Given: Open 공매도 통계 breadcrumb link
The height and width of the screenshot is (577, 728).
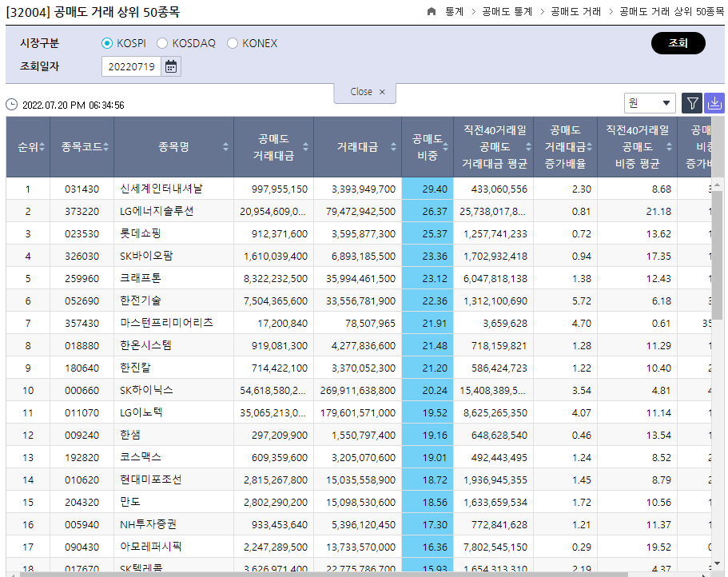Looking at the screenshot, I should click(x=507, y=12).
